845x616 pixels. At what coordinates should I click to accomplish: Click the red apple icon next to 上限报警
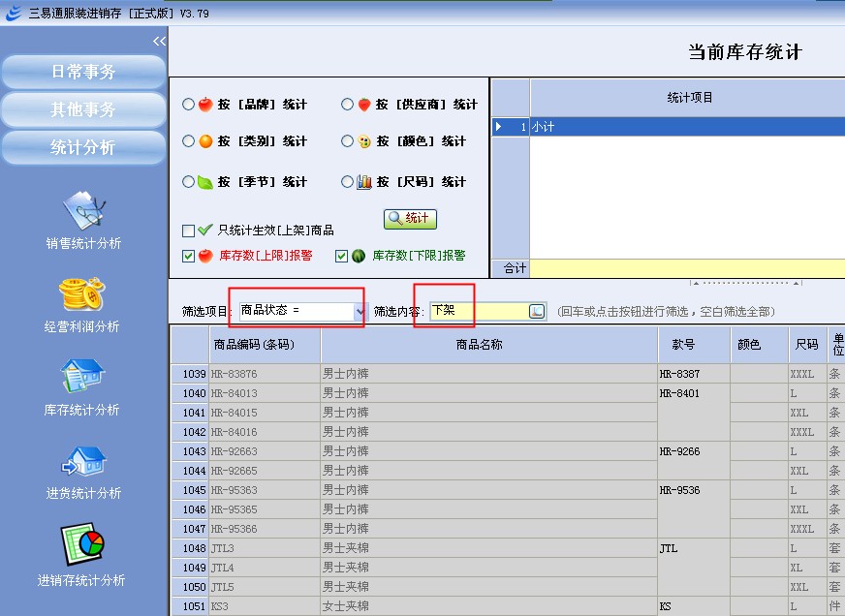pyautogui.click(x=205, y=256)
